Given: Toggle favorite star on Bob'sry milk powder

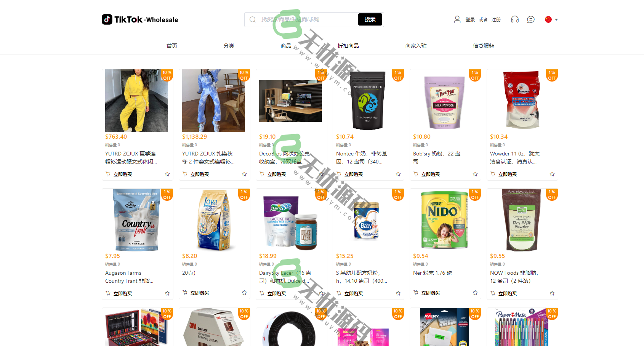Looking at the screenshot, I should coord(475,174).
